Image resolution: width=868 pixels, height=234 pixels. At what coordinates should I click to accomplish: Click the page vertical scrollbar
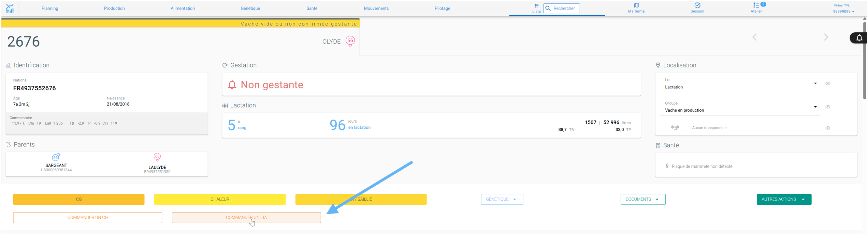(x=865, y=61)
